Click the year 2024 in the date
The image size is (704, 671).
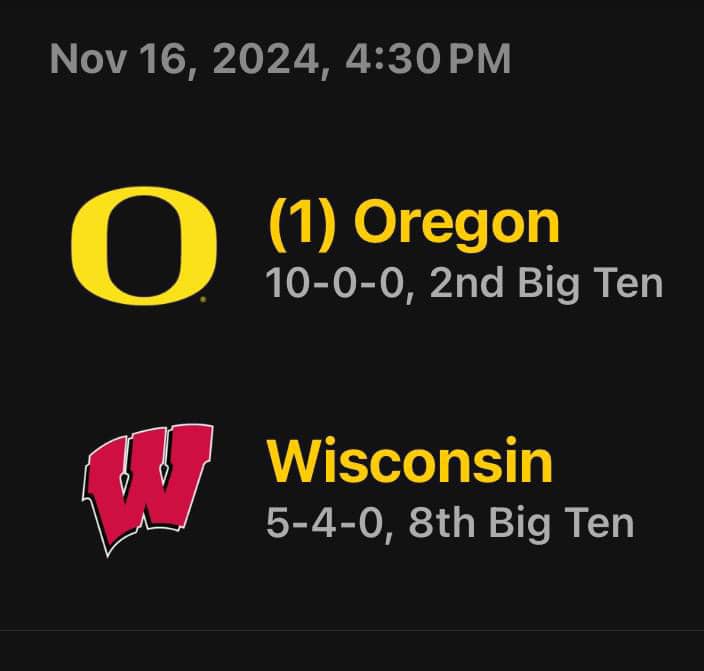click(x=265, y=59)
